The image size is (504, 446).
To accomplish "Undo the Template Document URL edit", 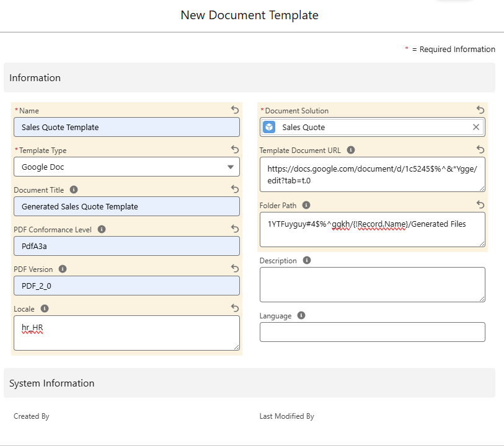I will click(480, 149).
